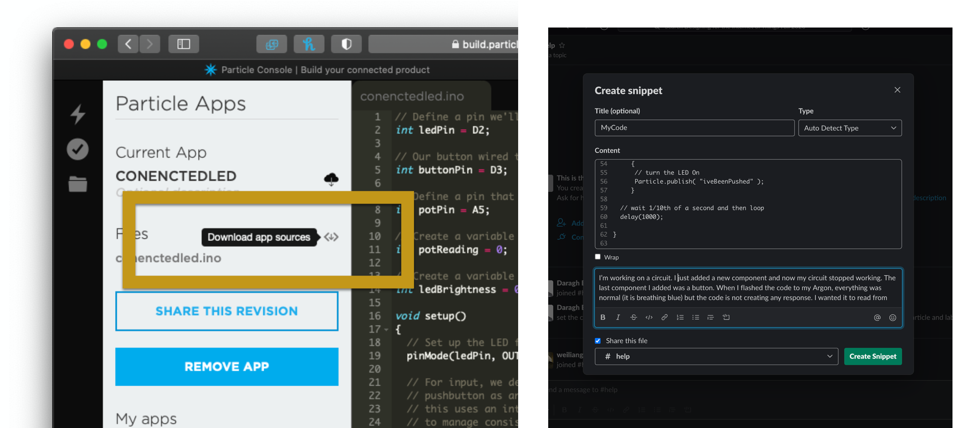Click Create Snippet button
This screenshot has width=980, height=428.
point(873,356)
